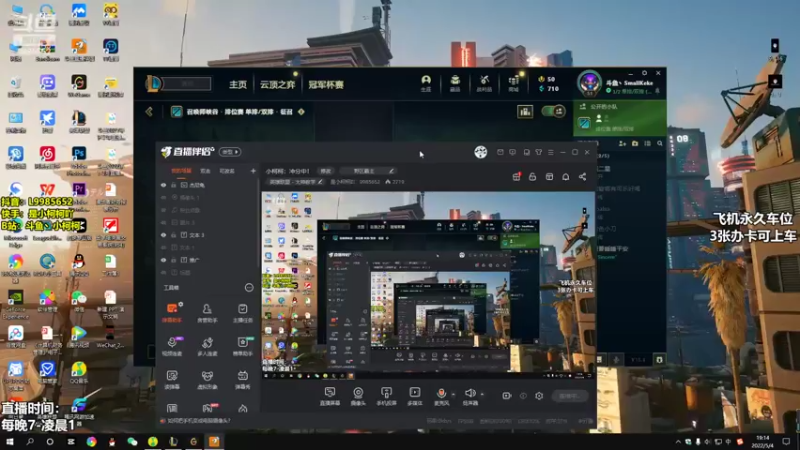Open the notification bell in streaming app

point(565,177)
